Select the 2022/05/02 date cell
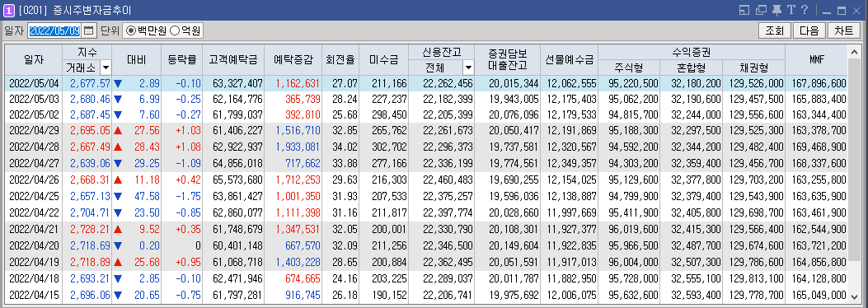The width and height of the screenshot is (868, 308). pos(34,115)
